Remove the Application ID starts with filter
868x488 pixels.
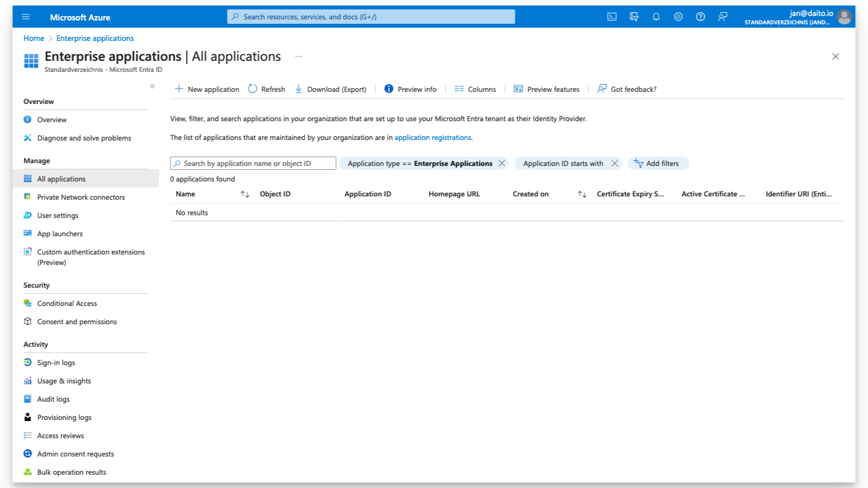point(614,163)
